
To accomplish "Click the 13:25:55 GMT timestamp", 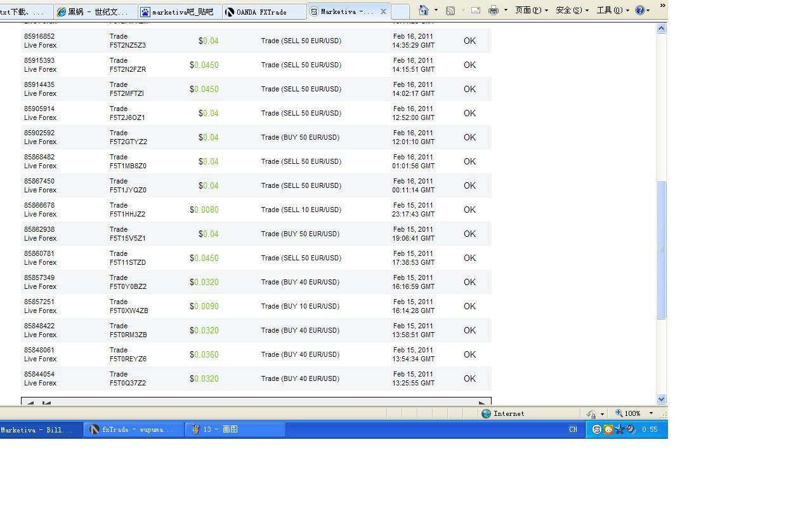I will [413, 383].
